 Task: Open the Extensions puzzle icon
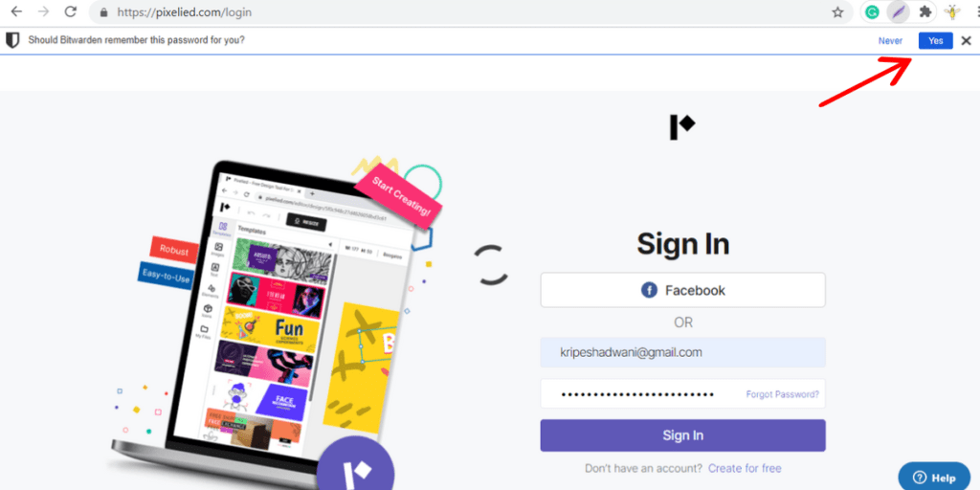pyautogui.click(x=925, y=11)
